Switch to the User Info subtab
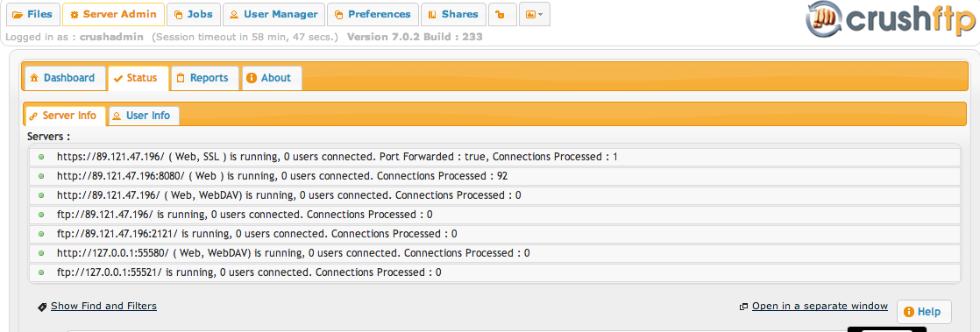This screenshot has height=332, width=980. [x=144, y=116]
